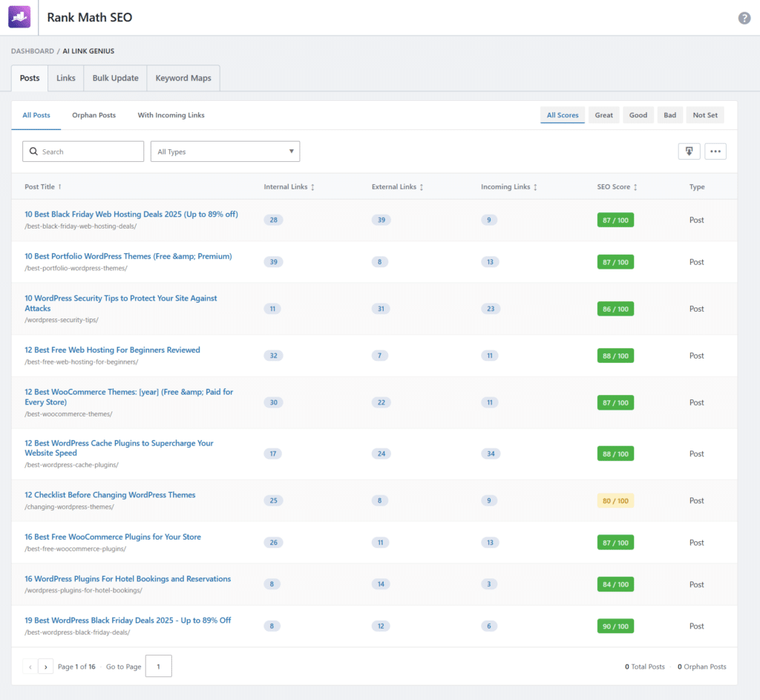The width and height of the screenshot is (760, 700).
Task: Open 12 Best WooCommerce Themes post
Action: [129, 397]
